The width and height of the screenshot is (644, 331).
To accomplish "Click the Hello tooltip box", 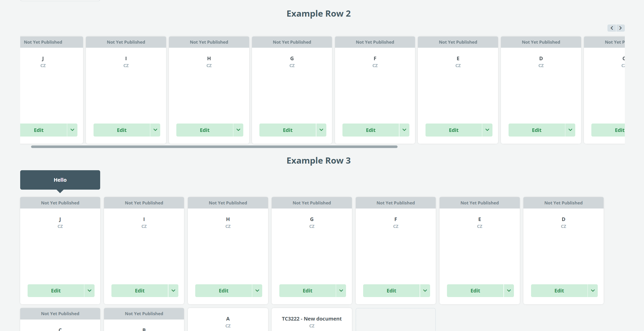I will click(60, 180).
